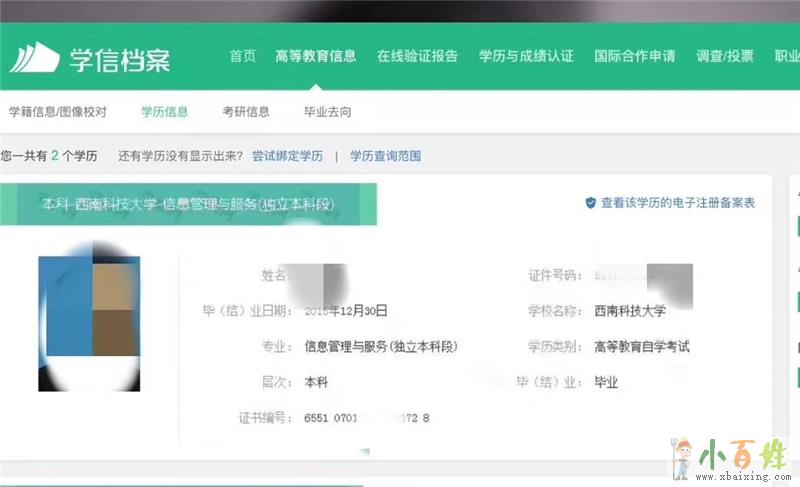Click the 本科-西南科技大学 degree card header
The width and height of the screenshot is (800, 487).
coord(187,205)
